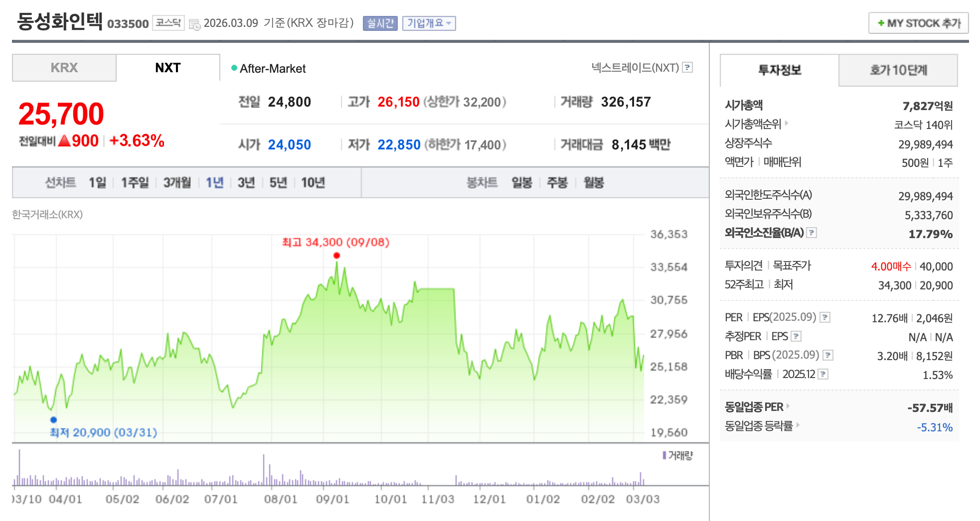980x521 pixels.
Task: Switch to the NXT tab
Action: coord(168,68)
